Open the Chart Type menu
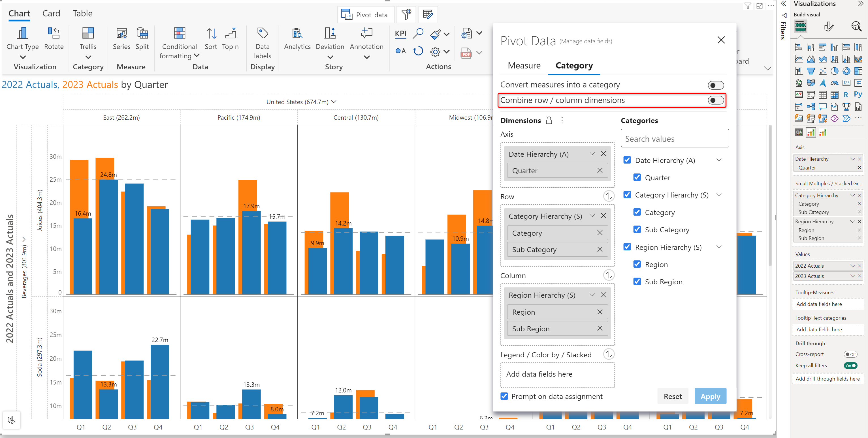The width and height of the screenshot is (868, 438). (x=23, y=43)
